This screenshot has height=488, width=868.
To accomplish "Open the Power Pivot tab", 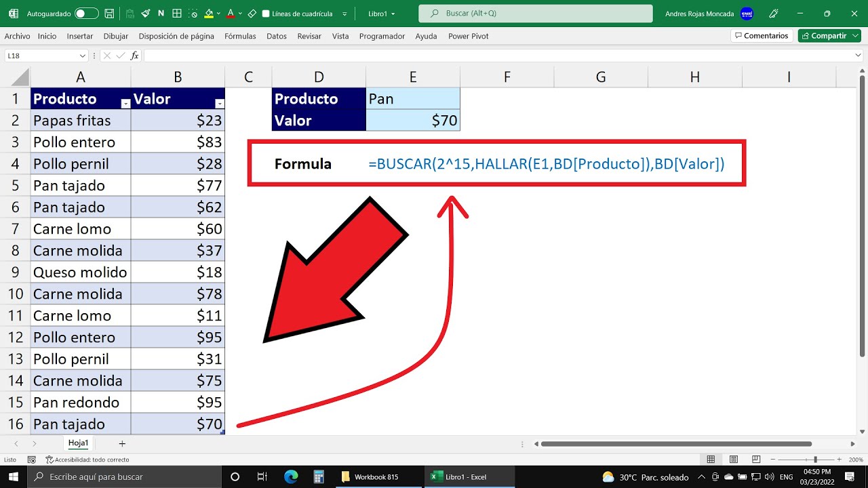I will (x=468, y=36).
